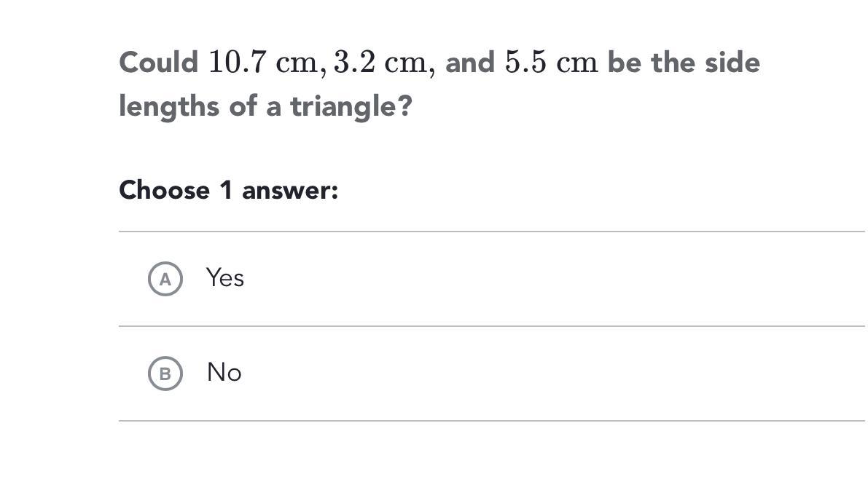
Task: Select the radio button labeled A
Action: (165, 279)
